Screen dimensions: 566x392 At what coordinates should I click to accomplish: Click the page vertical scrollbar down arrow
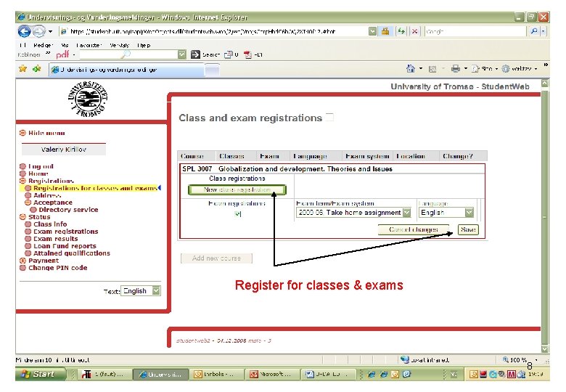pos(545,348)
